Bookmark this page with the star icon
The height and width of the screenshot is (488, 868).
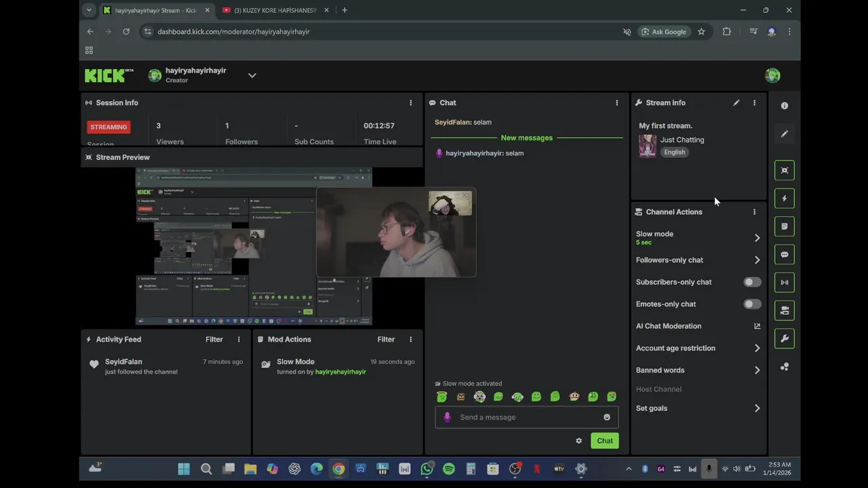[701, 32]
